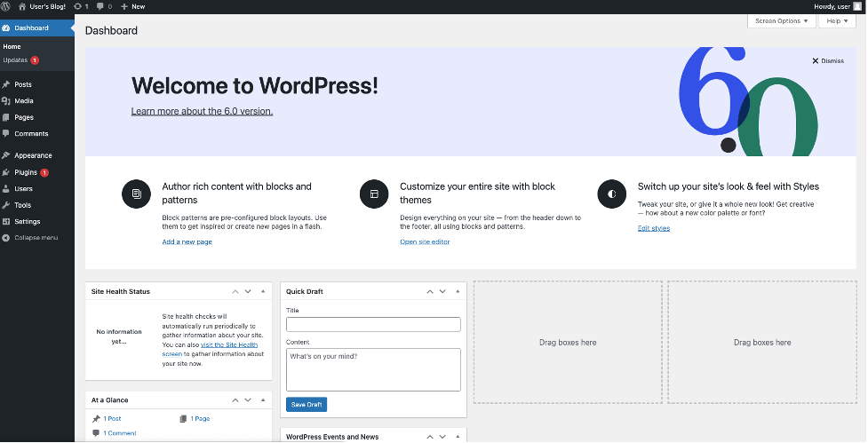This screenshot has height=443, width=868.
Task: Go to Appearance menu
Action: point(33,155)
